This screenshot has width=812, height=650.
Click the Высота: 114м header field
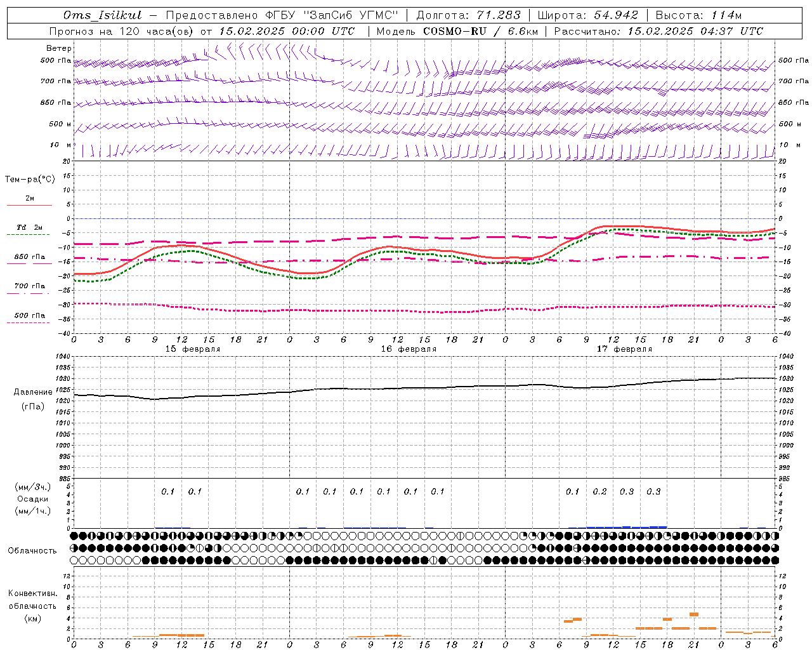click(x=698, y=15)
